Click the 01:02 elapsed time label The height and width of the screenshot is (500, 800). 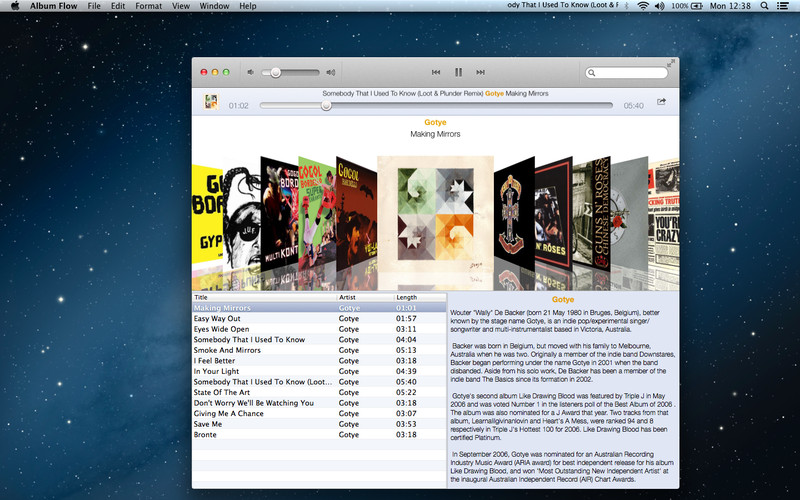[x=238, y=106]
